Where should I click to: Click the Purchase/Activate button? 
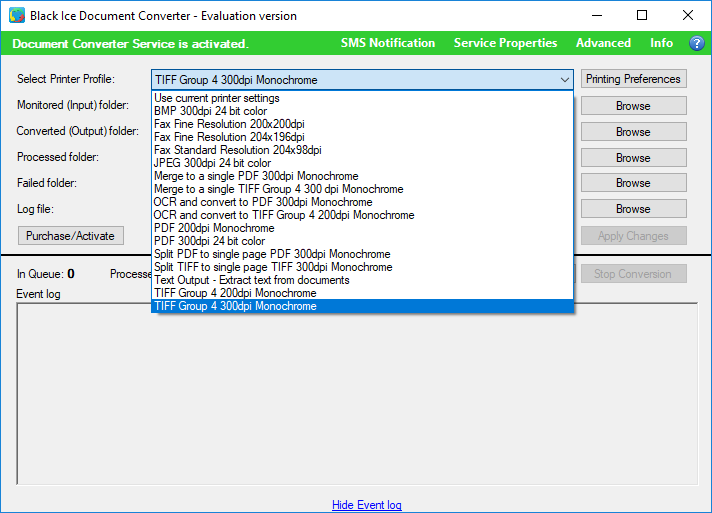(x=70, y=236)
